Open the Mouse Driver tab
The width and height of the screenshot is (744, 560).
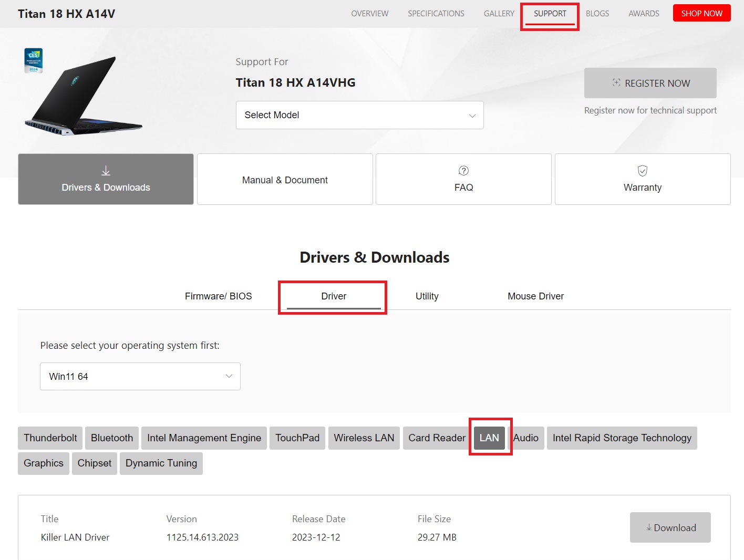(x=535, y=296)
